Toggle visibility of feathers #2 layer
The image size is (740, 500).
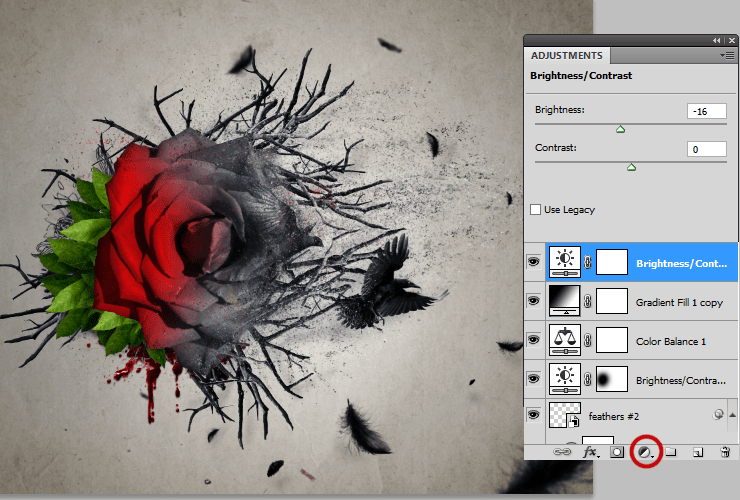click(x=534, y=415)
